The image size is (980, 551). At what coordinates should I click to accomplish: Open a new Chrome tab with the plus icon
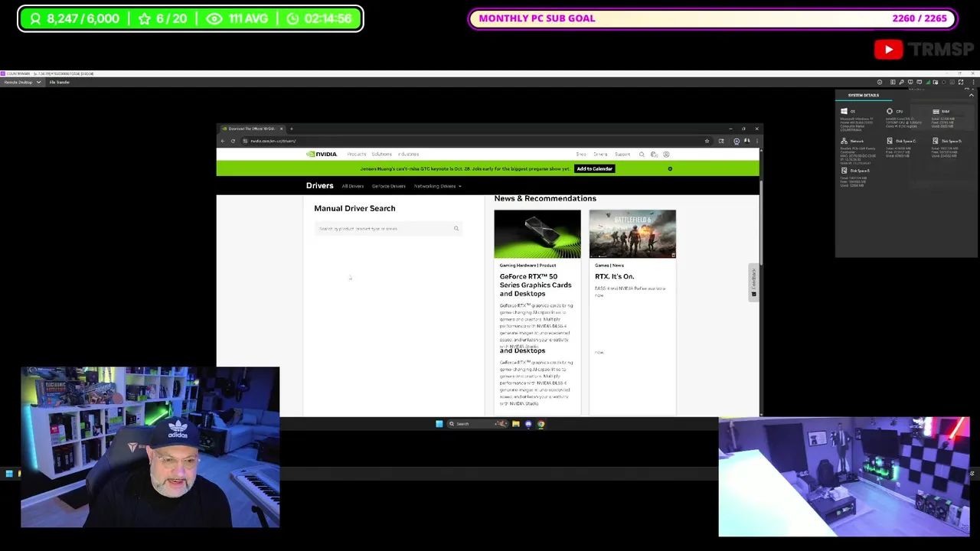pos(292,129)
